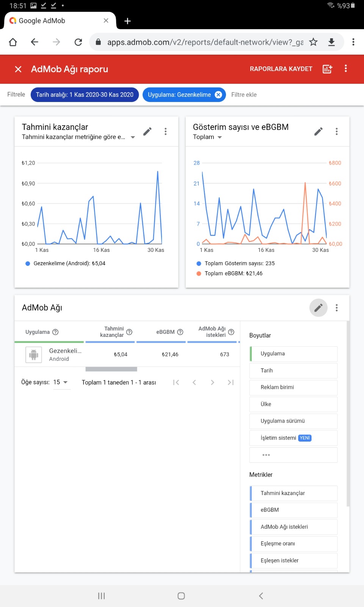Open Tahmini kazançlar chart more options
The width and height of the screenshot is (364, 607).
[165, 131]
